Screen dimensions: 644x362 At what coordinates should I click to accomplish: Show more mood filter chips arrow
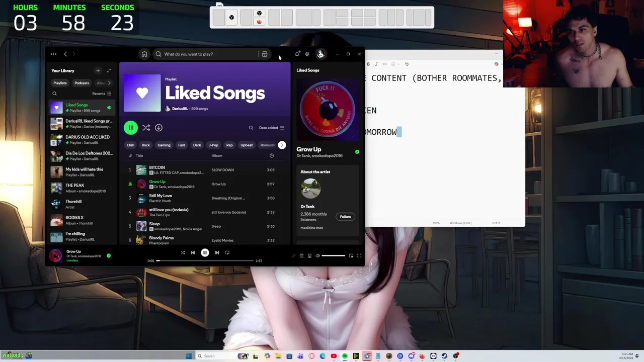coord(282,145)
